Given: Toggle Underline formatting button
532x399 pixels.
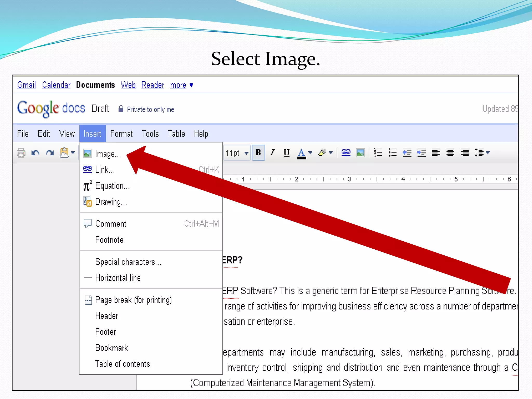Looking at the screenshot, I should click(287, 153).
